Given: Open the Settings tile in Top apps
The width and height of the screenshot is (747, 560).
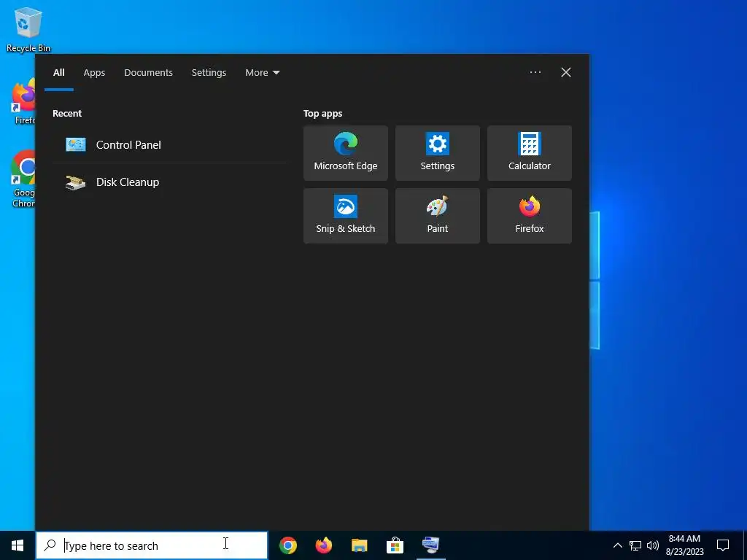Looking at the screenshot, I should click(438, 153).
